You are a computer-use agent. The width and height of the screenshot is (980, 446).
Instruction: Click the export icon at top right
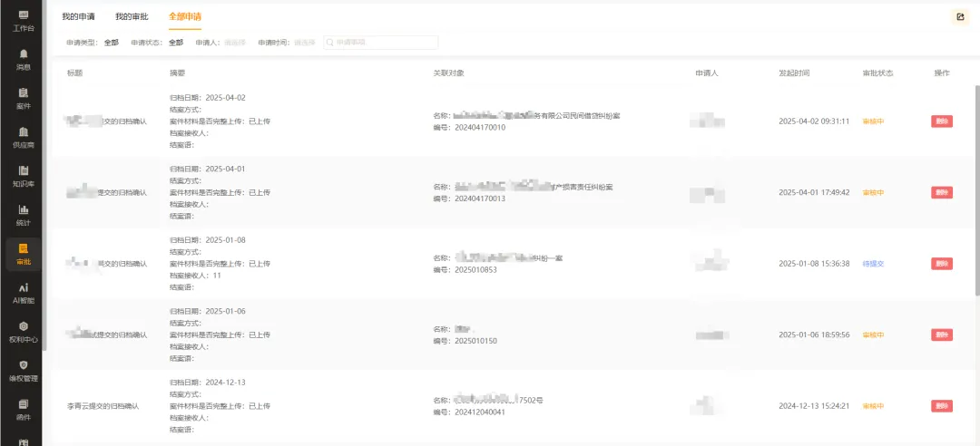coord(959,16)
